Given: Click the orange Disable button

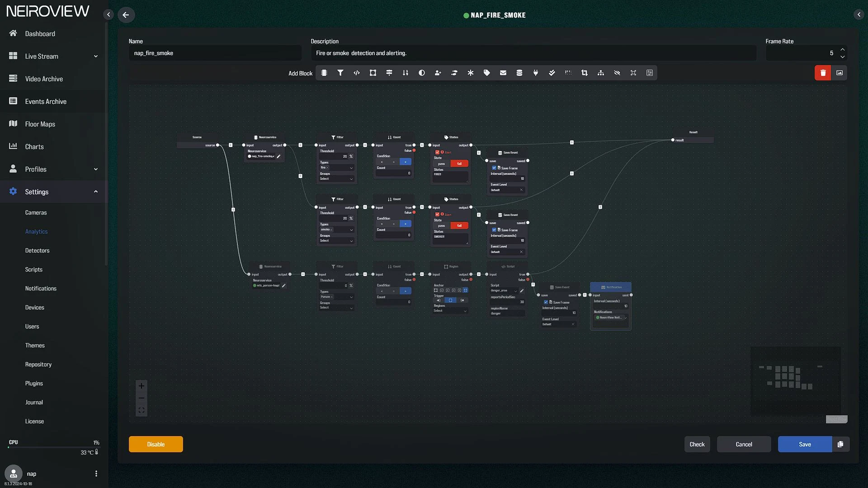Looking at the screenshot, I should pos(156,444).
